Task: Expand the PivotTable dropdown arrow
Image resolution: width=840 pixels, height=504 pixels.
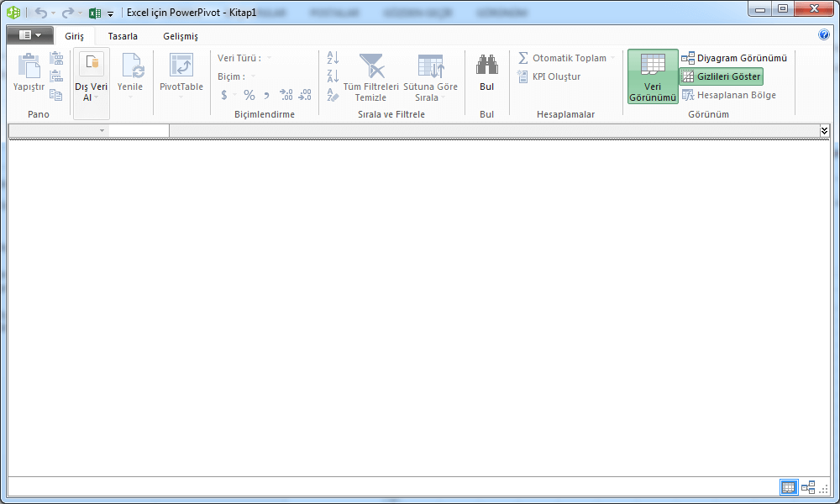Action: [x=181, y=97]
